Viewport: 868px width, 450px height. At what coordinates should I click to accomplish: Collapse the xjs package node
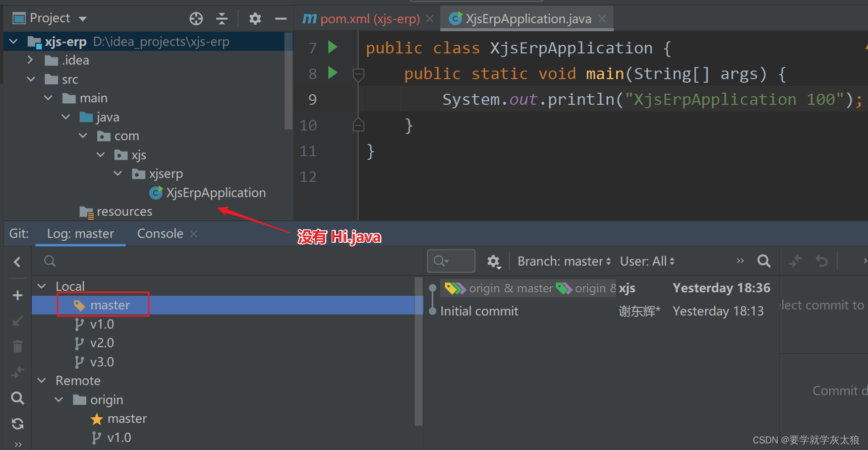pos(100,155)
